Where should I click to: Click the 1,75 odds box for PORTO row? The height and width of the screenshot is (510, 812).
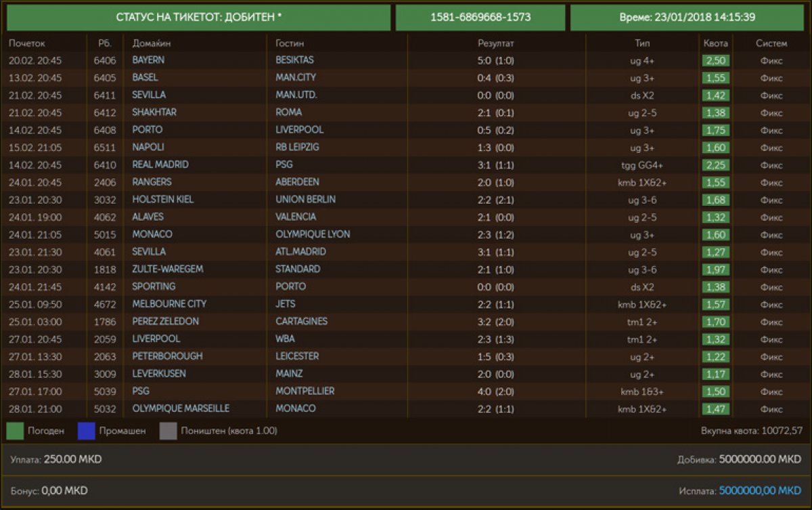[716, 130]
